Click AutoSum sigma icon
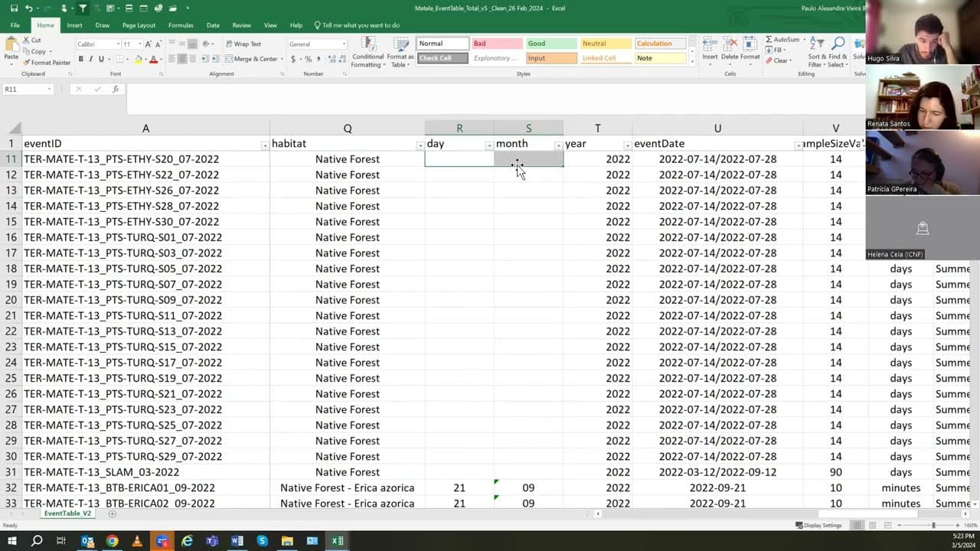980x551 pixels. tap(769, 40)
